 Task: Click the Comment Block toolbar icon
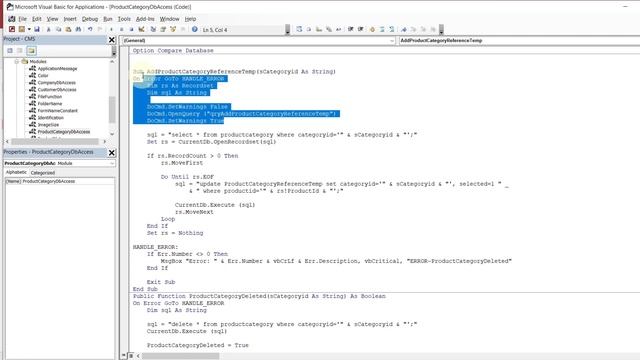coord(382,29)
